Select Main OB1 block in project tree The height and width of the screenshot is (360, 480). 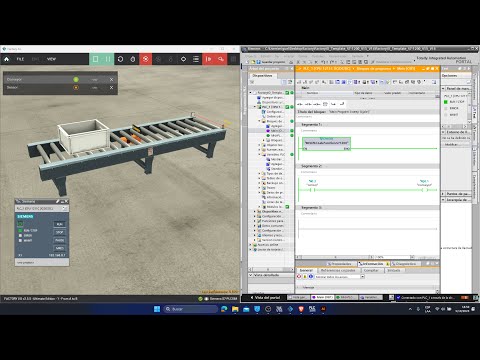tap(275, 131)
